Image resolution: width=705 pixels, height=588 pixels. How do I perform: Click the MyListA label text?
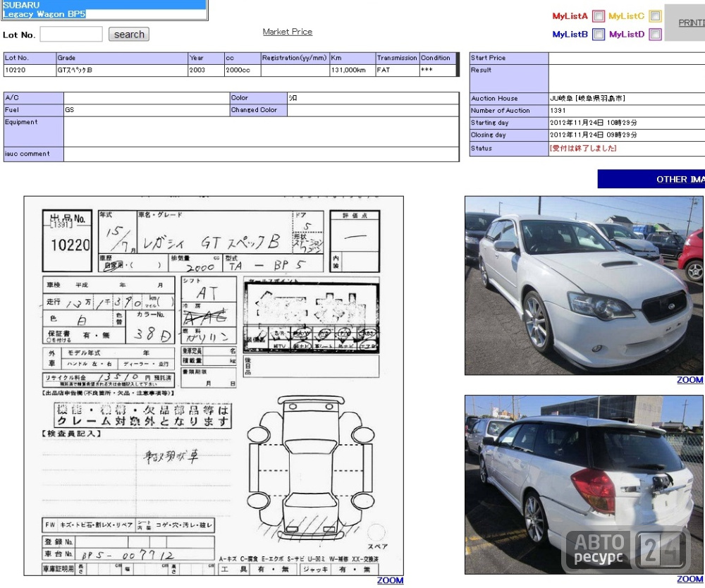570,16
